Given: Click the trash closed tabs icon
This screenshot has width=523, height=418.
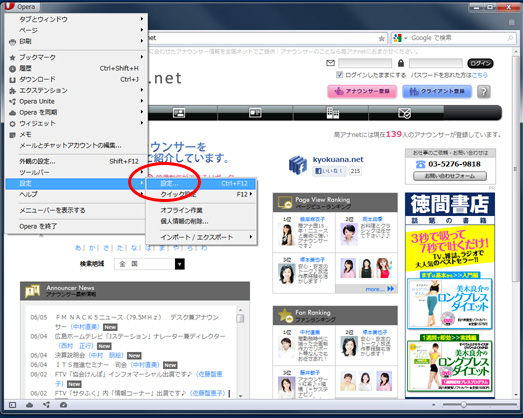Looking at the screenshot, I should point(511,22).
